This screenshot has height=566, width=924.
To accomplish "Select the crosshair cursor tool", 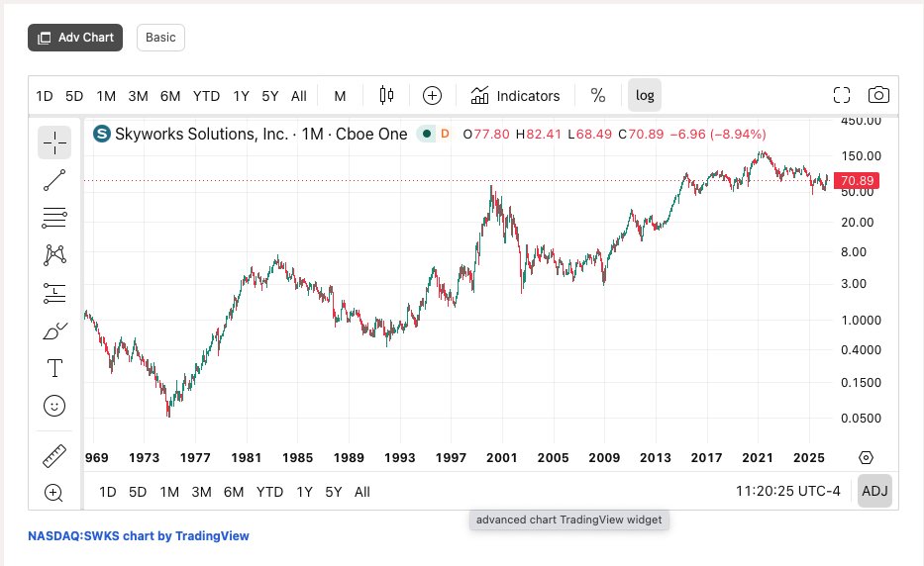I will coord(54,142).
